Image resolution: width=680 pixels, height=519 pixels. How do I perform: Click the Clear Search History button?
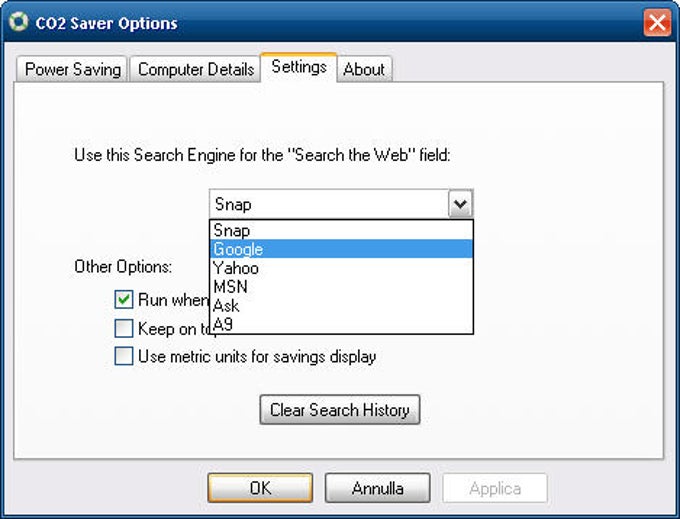[340, 410]
